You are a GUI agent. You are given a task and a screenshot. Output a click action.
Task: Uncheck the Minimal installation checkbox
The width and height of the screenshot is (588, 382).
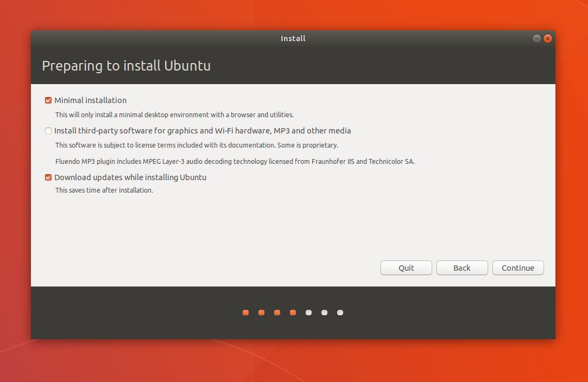tap(48, 100)
